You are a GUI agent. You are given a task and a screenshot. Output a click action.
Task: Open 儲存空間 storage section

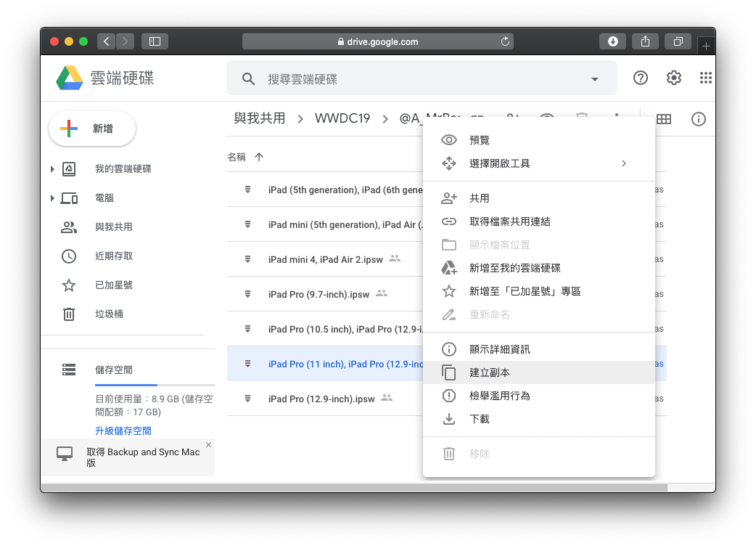113,370
